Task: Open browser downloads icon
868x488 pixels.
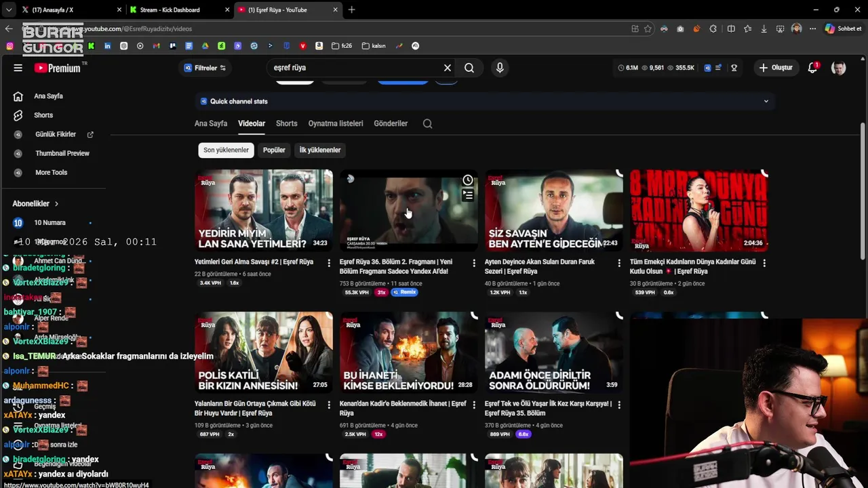Action: click(x=764, y=29)
